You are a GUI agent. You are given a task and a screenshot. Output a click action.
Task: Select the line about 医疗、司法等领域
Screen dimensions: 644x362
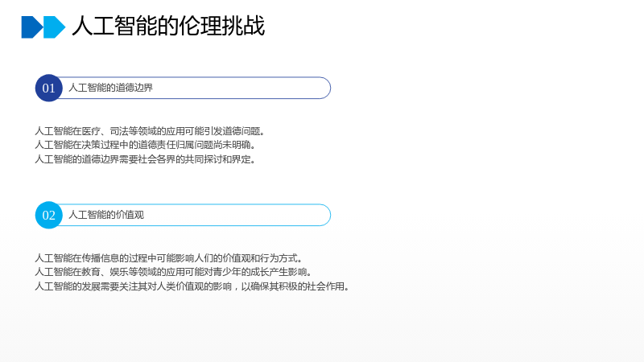pos(151,131)
